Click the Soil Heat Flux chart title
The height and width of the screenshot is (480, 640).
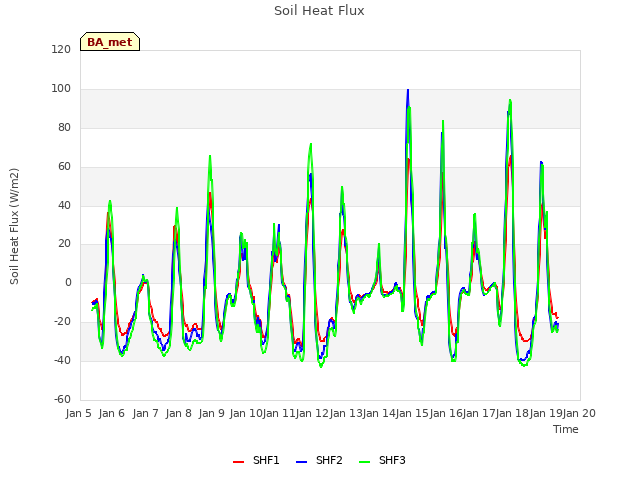319,11
